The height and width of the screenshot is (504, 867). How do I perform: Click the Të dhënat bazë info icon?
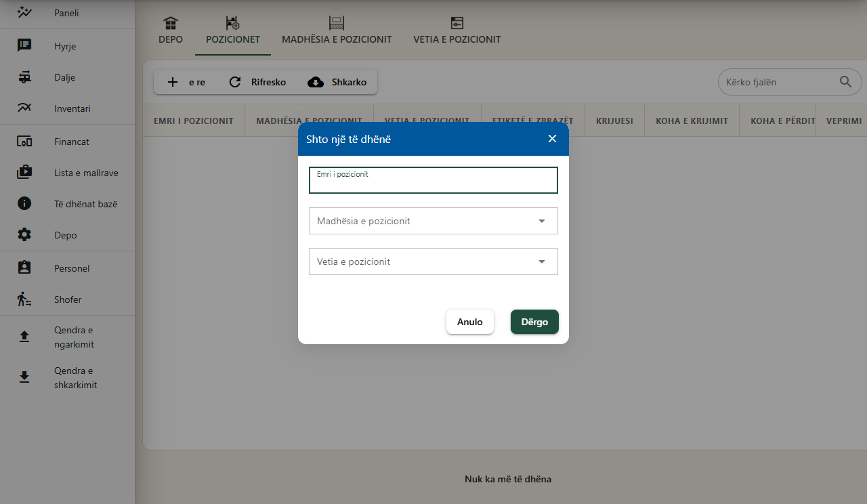(24, 203)
